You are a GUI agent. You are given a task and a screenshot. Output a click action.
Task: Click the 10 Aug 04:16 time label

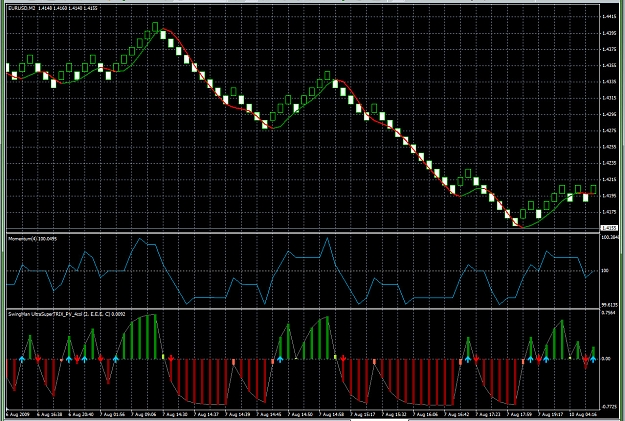pos(584,415)
